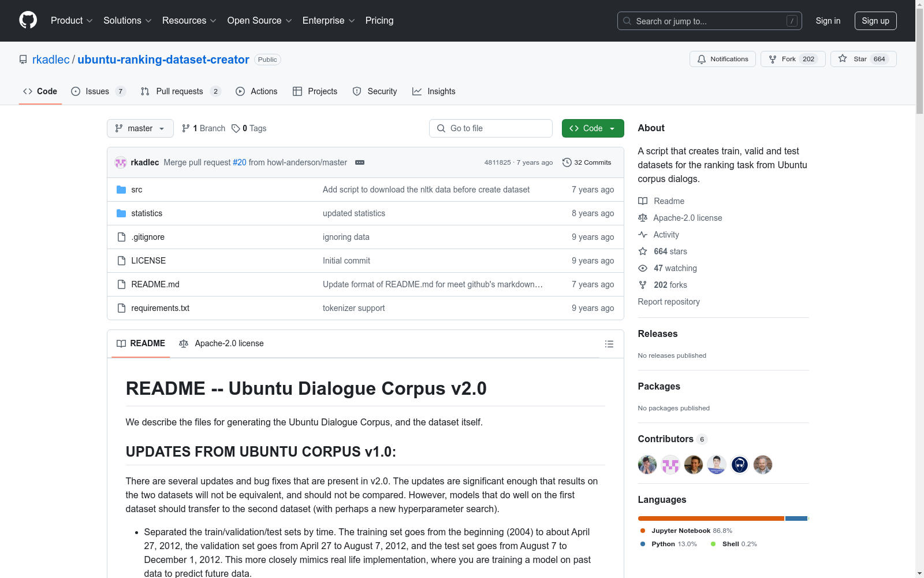This screenshot has height=578, width=924.
Task: Click the book icon beside Readme
Action: point(643,201)
